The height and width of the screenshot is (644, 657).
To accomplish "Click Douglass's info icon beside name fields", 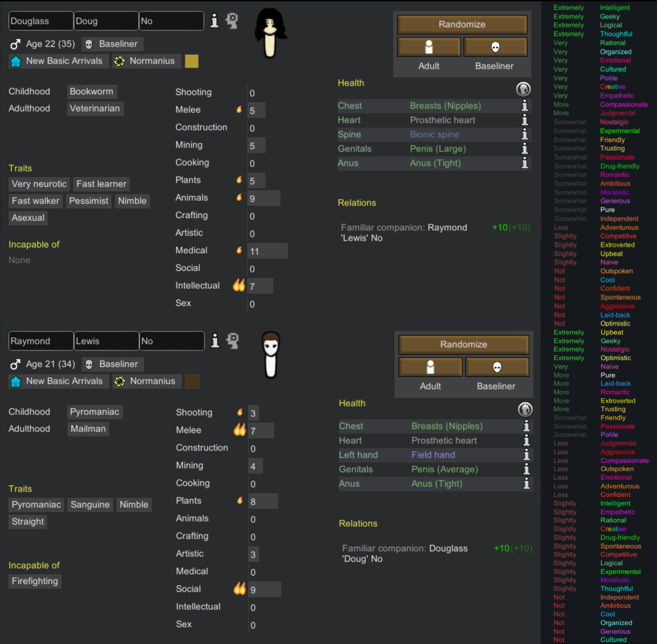I will [214, 21].
